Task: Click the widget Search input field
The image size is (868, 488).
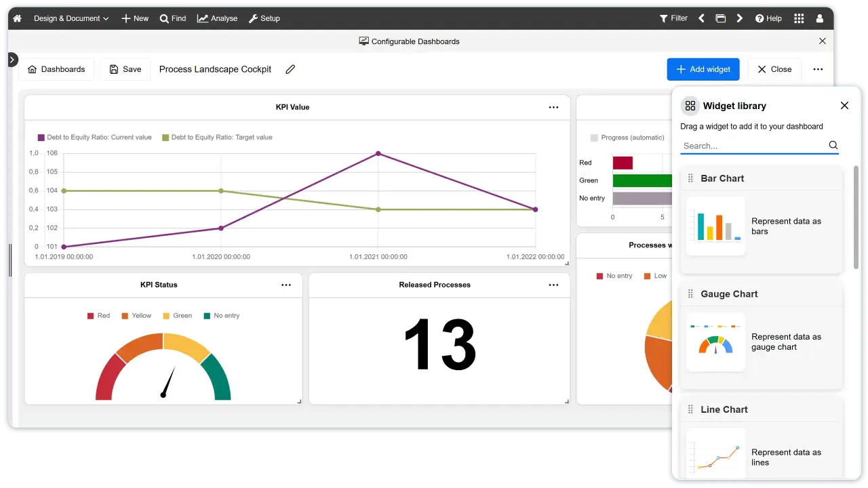Action: click(753, 146)
